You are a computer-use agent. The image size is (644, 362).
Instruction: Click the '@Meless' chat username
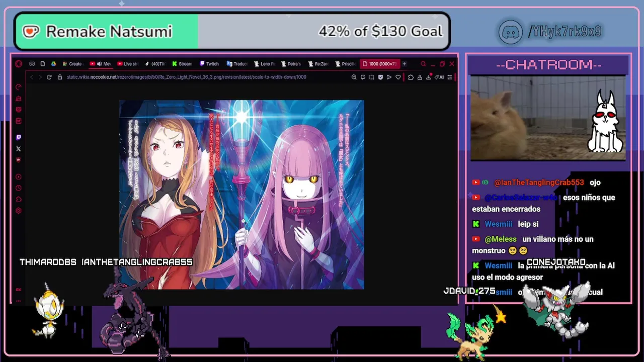coord(501,239)
